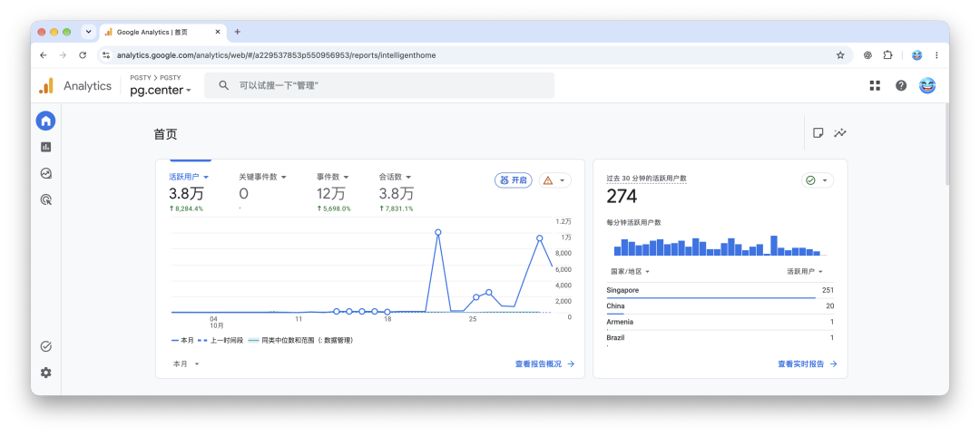Open the 活跃用户 metric dropdown
The image size is (980, 436).
click(x=189, y=177)
